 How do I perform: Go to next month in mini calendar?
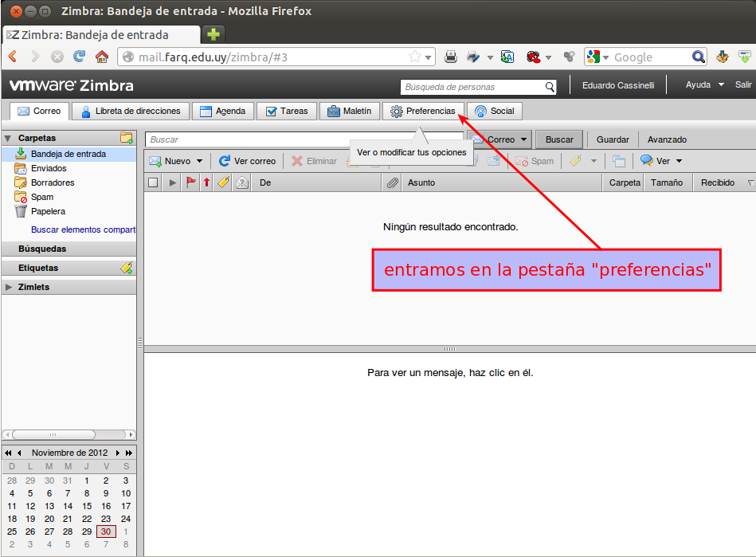point(118,453)
